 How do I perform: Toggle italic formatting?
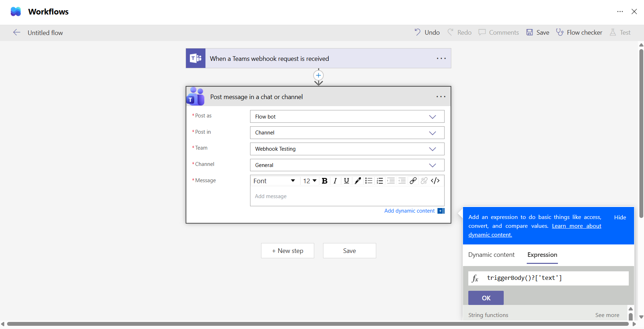[335, 181]
